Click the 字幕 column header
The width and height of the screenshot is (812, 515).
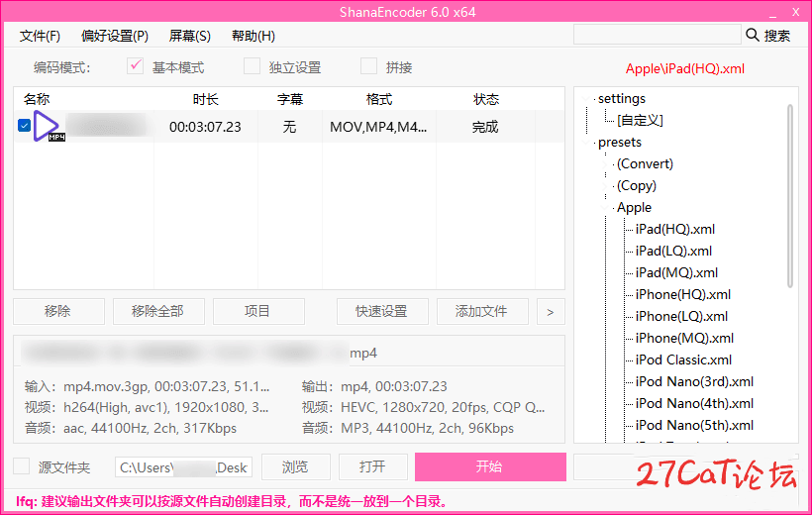point(290,99)
